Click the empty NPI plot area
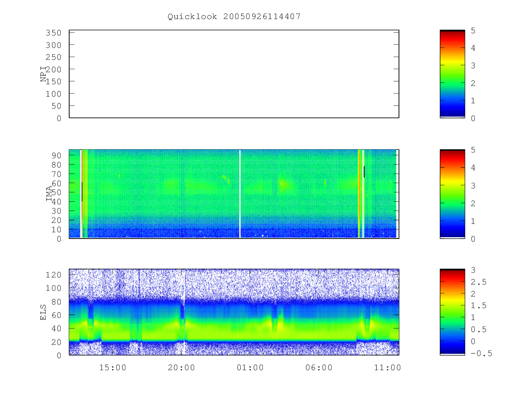532x399 pixels. click(234, 74)
